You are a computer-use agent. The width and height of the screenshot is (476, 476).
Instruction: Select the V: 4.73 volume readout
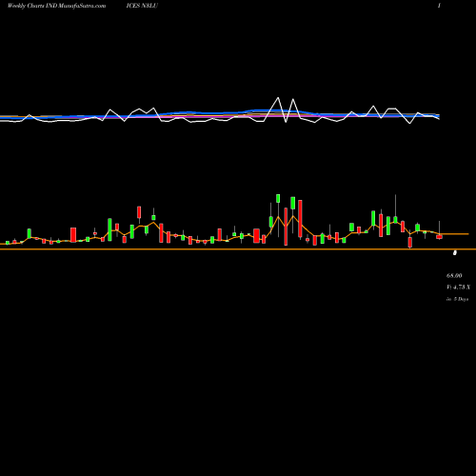458,287
